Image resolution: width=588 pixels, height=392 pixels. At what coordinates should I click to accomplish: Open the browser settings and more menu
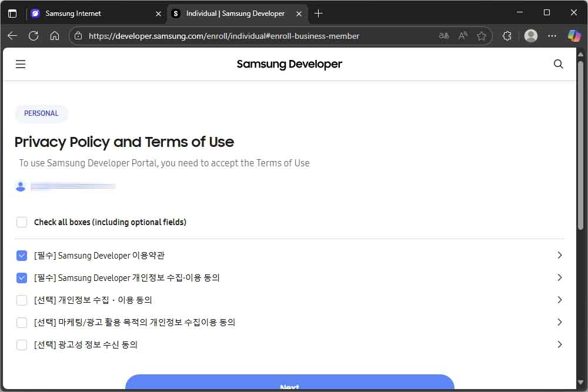tap(552, 36)
